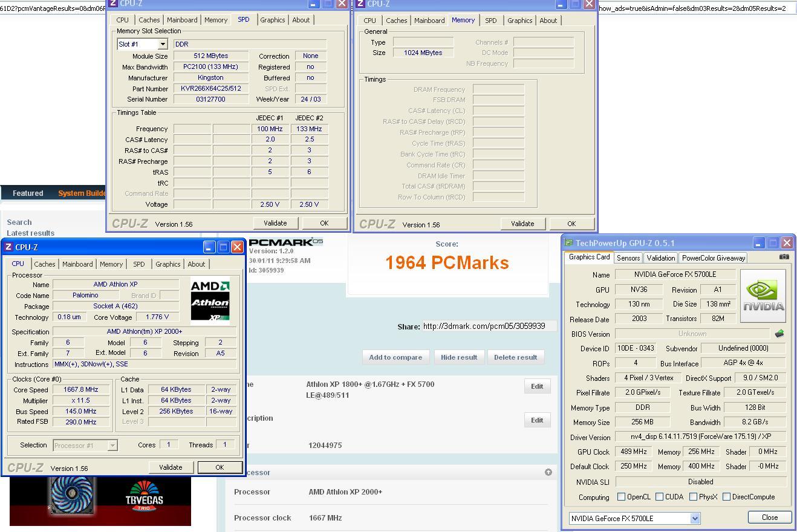Open the SPD tab in the CPU-Z memory Timings window
The height and width of the screenshot is (532, 797).
[x=491, y=21]
